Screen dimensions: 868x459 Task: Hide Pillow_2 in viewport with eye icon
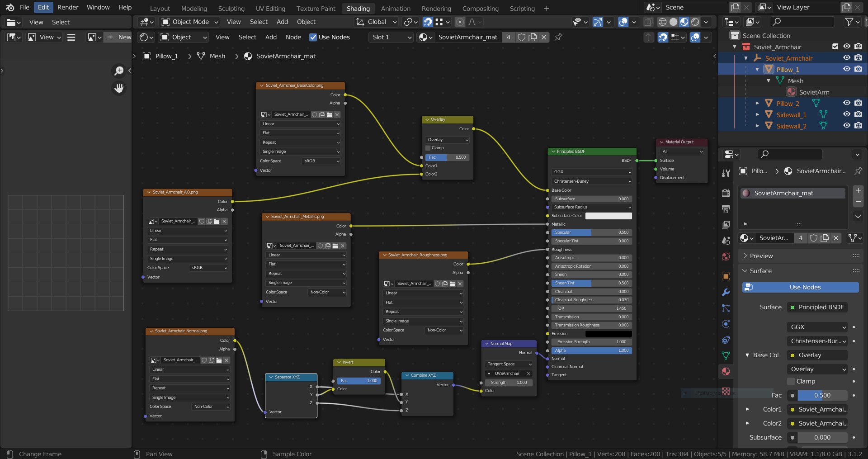[x=847, y=103]
